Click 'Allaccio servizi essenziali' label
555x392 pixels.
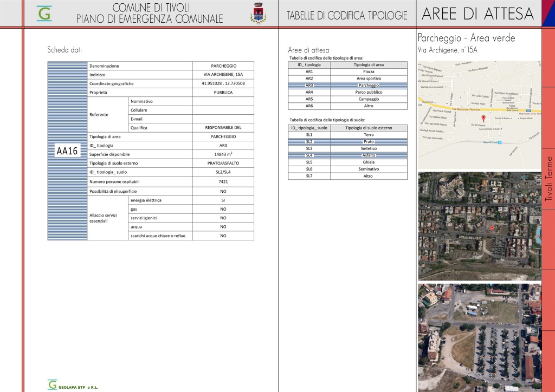[103, 218]
